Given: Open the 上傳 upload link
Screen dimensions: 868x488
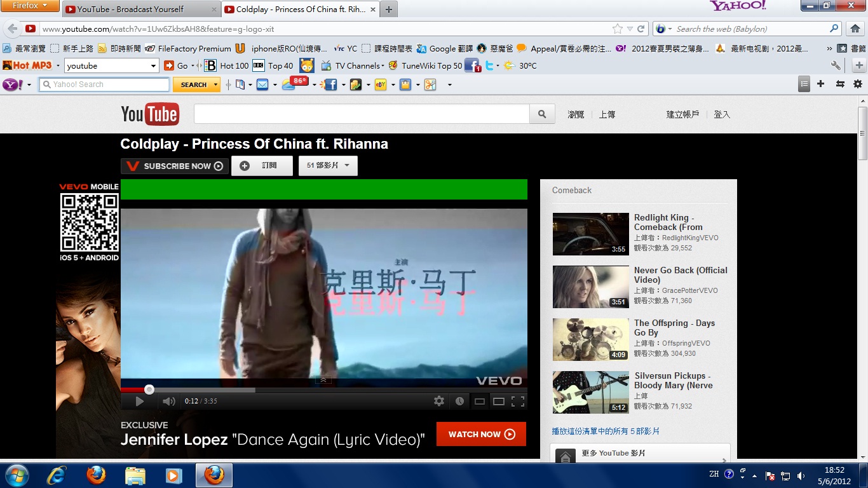Looking at the screenshot, I should pyautogui.click(x=607, y=114).
